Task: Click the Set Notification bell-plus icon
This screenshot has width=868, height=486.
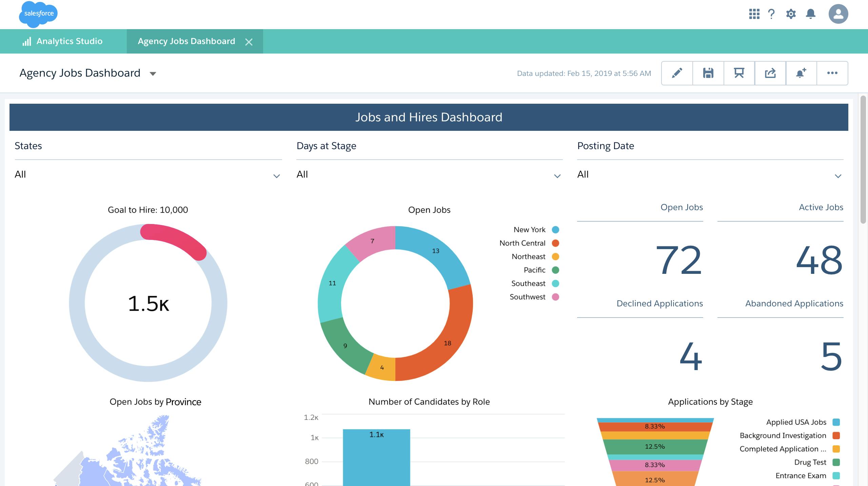Action: [x=801, y=73]
